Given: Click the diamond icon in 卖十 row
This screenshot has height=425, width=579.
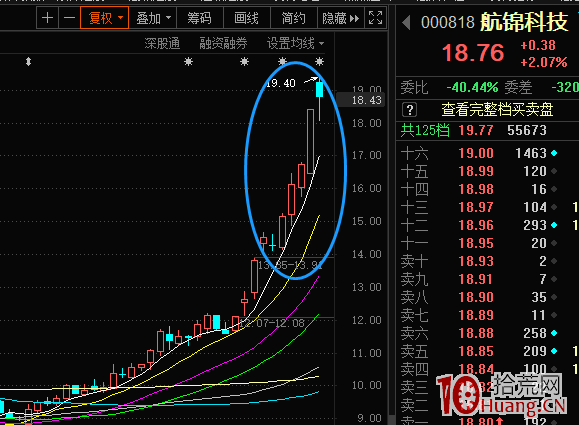Looking at the screenshot, I should click(x=554, y=261).
